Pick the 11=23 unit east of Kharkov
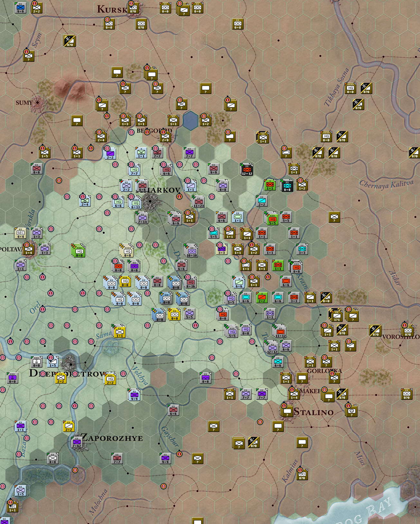The image size is (420, 524). point(199,202)
